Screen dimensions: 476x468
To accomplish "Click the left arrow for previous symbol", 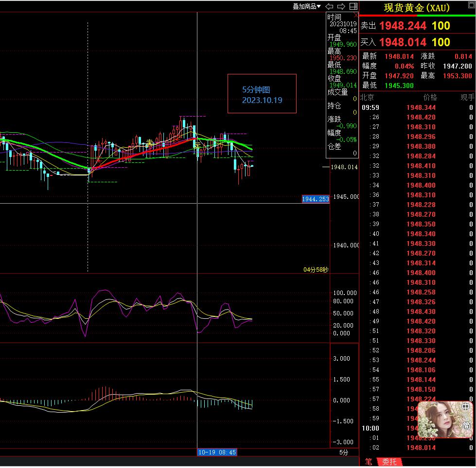I will [329, 6].
